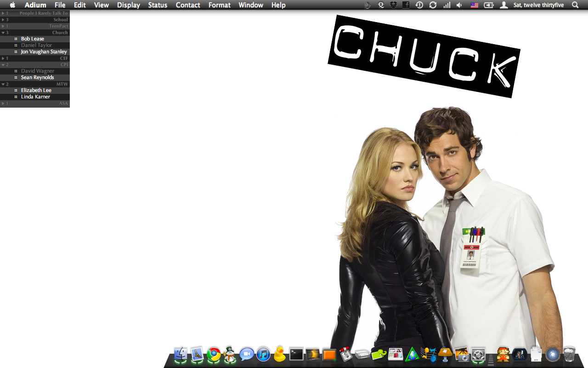Open the green Evernote elephant icon
Viewport: 588px width, 368px height.
(379, 355)
